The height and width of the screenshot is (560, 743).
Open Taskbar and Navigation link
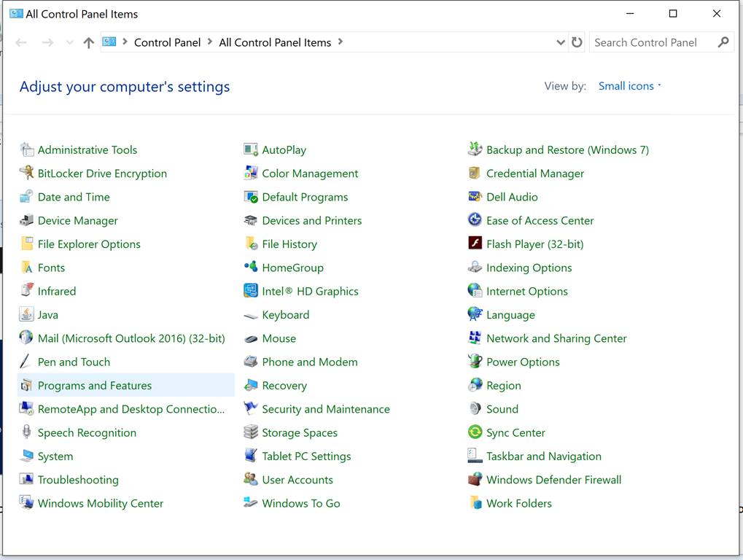pyautogui.click(x=544, y=456)
